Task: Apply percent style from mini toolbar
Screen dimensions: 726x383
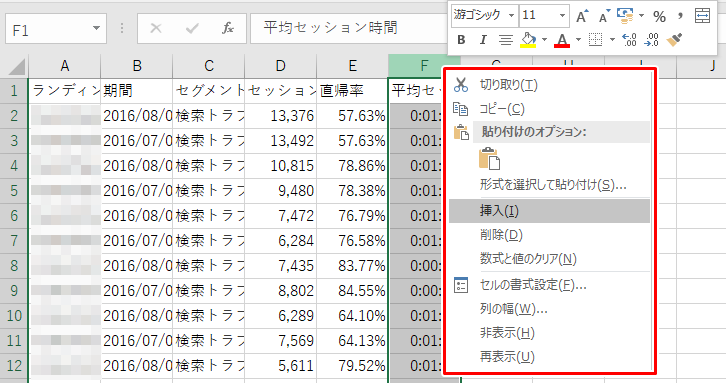Action: click(659, 17)
